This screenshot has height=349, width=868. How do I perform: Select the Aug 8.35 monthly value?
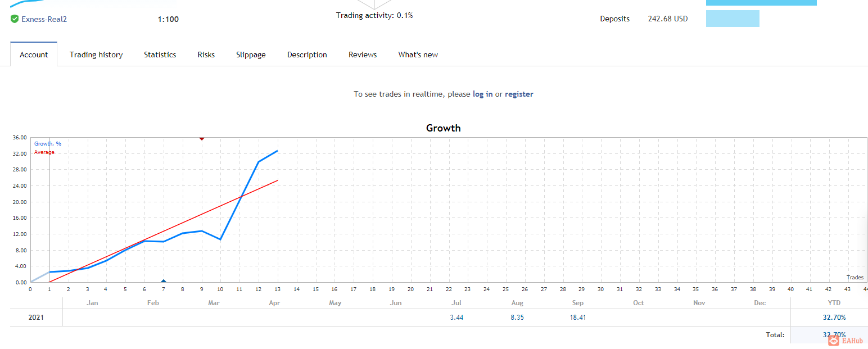(x=517, y=318)
